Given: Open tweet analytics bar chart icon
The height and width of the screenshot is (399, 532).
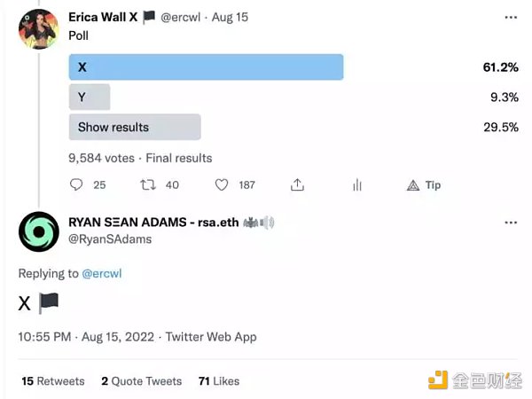Looking at the screenshot, I should pos(357,184).
